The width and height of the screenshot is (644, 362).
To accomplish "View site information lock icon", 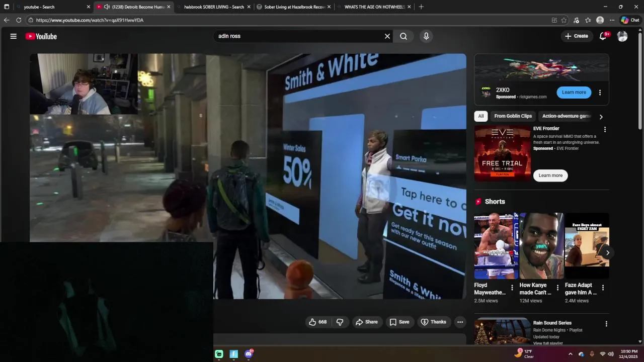I will point(31,20).
